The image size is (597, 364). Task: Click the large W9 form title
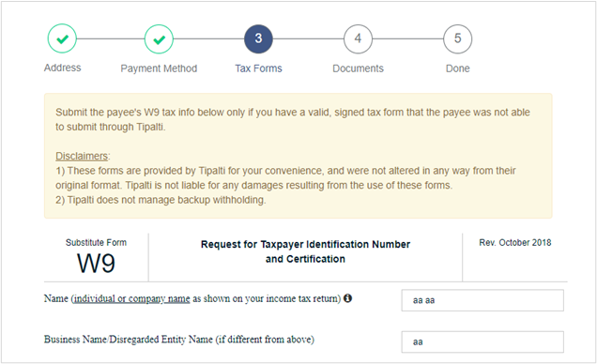96,264
